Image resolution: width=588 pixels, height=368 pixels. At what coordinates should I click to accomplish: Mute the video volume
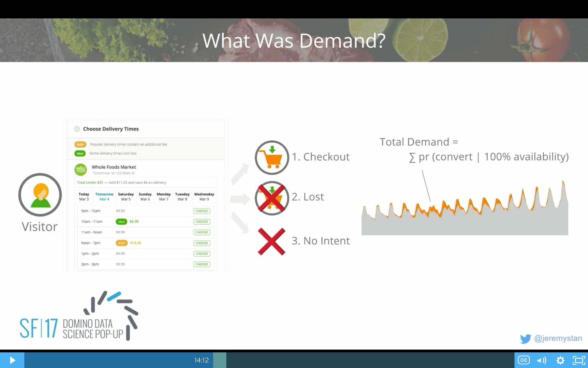(541, 360)
